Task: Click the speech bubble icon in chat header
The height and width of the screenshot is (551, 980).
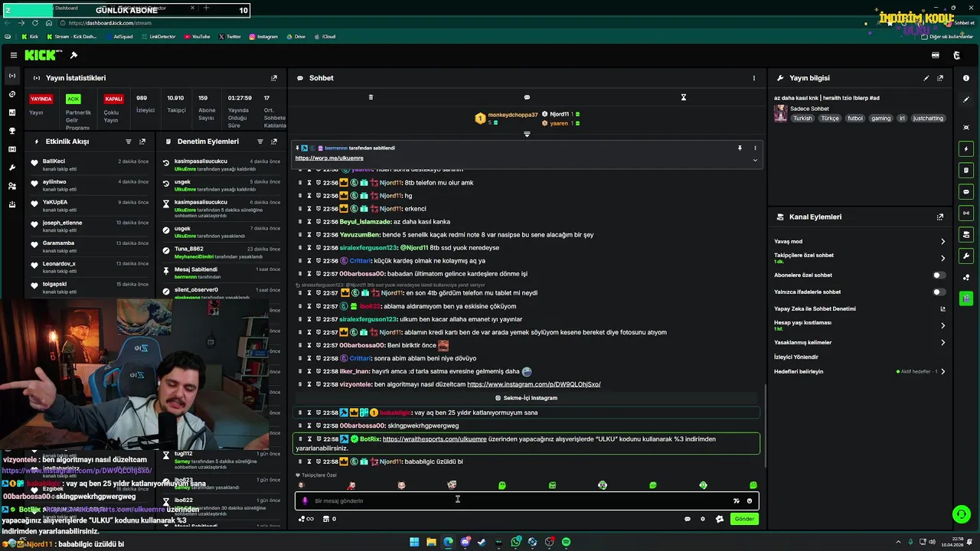Action: tap(527, 97)
